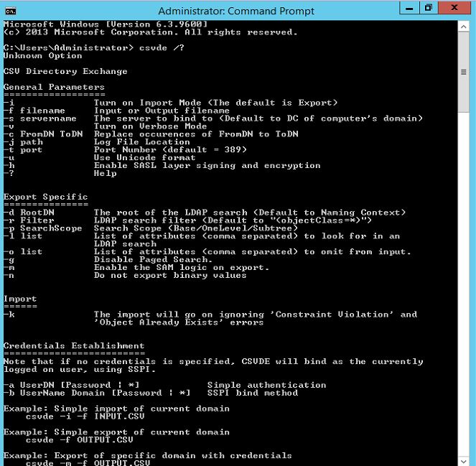
Task: Click the '-a UserDN [Password | *]' line
Action: [x=71, y=386]
